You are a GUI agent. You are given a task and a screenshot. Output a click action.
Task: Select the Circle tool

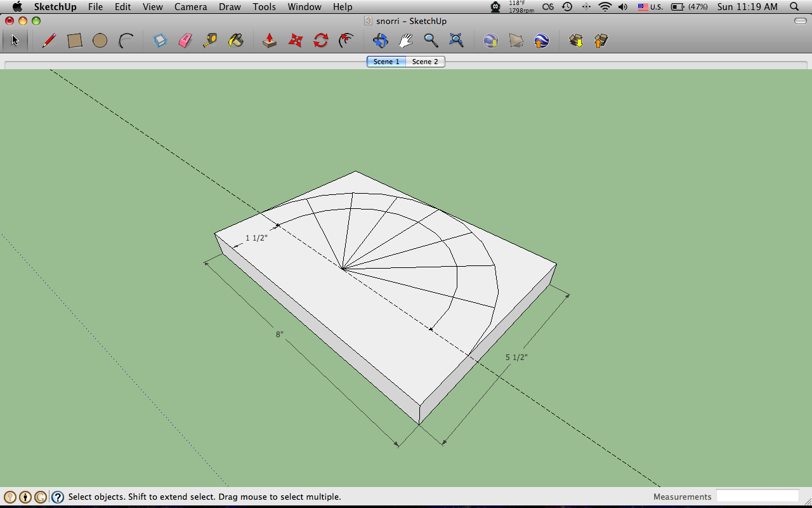pos(100,41)
